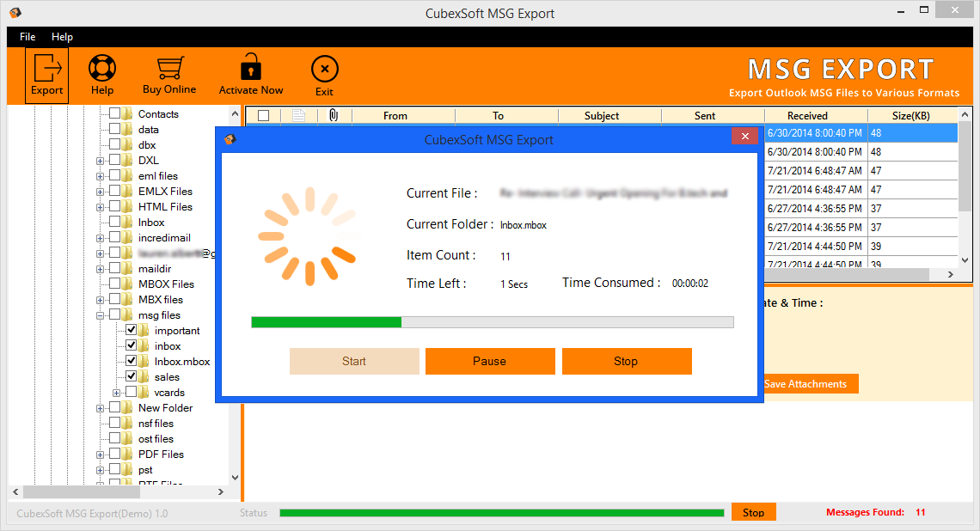
Task: Click the Export toolbar icon
Action: (47, 75)
